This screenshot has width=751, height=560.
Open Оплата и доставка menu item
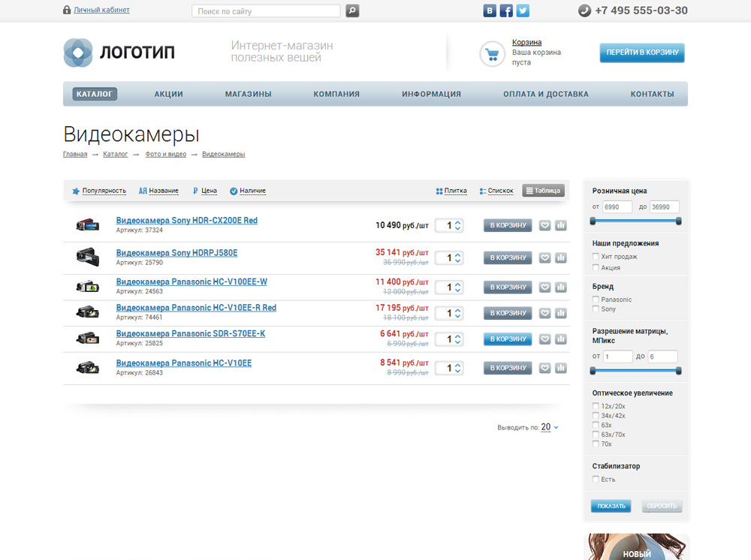545,94
